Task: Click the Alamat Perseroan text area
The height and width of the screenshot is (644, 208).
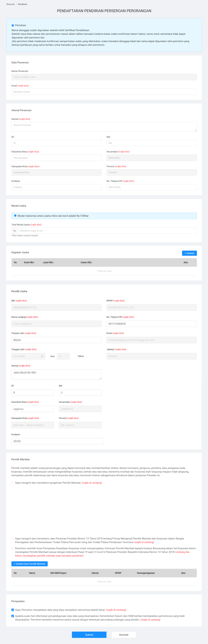Action: pyautogui.click(x=104, y=127)
